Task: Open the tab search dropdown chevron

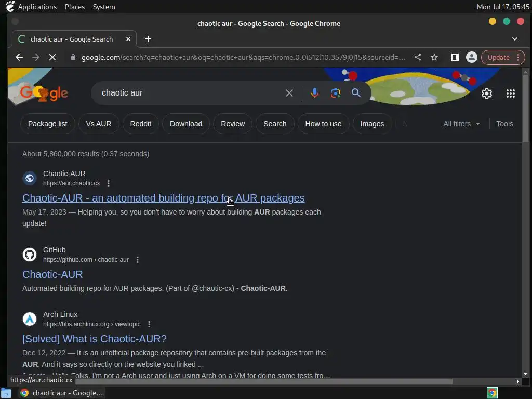Action: [515, 39]
